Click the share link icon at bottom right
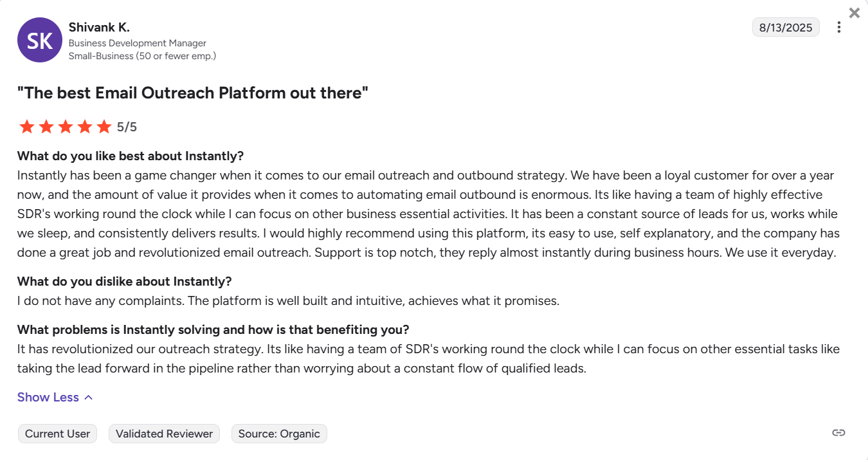This screenshot has width=868, height=460. point(839,434)
